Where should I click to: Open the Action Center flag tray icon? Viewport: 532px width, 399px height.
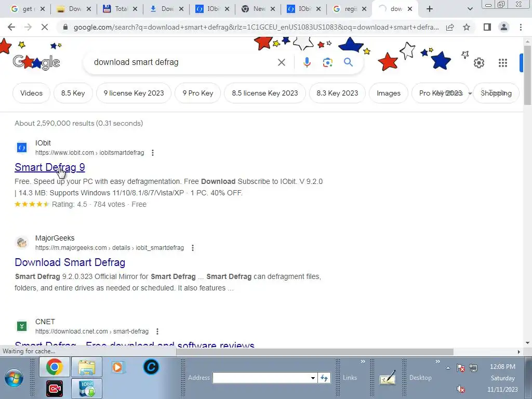(460, 368)
